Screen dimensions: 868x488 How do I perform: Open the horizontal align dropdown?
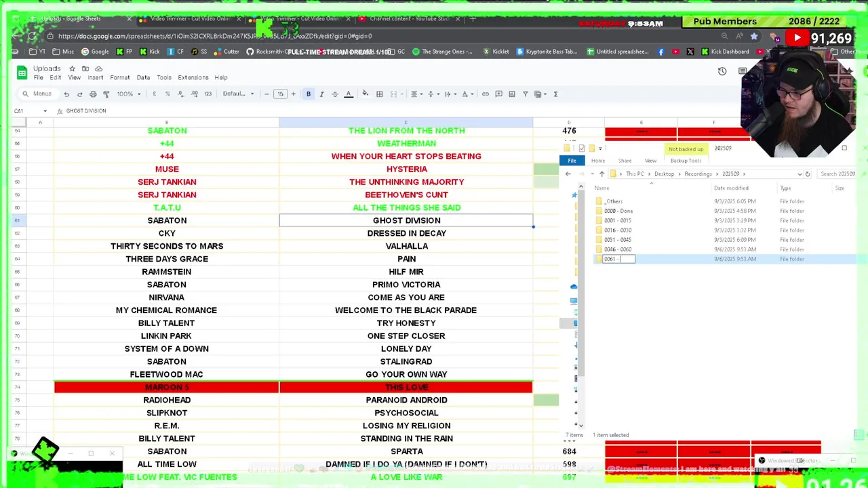point(416,94)
